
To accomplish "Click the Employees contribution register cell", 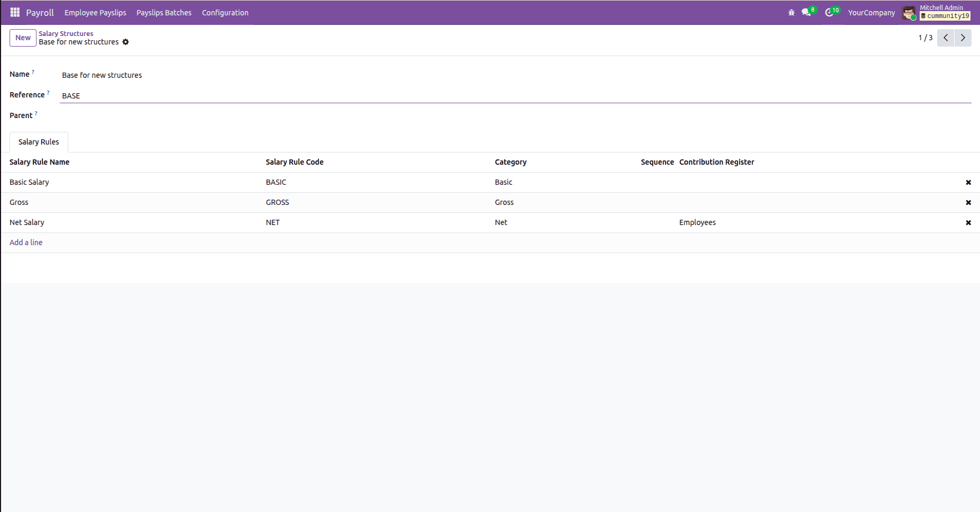I will pos(697,222).
